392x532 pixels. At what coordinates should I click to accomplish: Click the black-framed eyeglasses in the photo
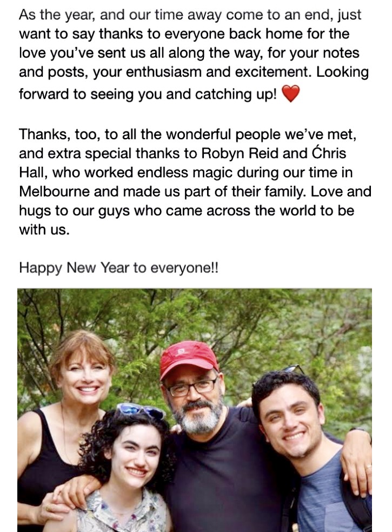(192, 387)
